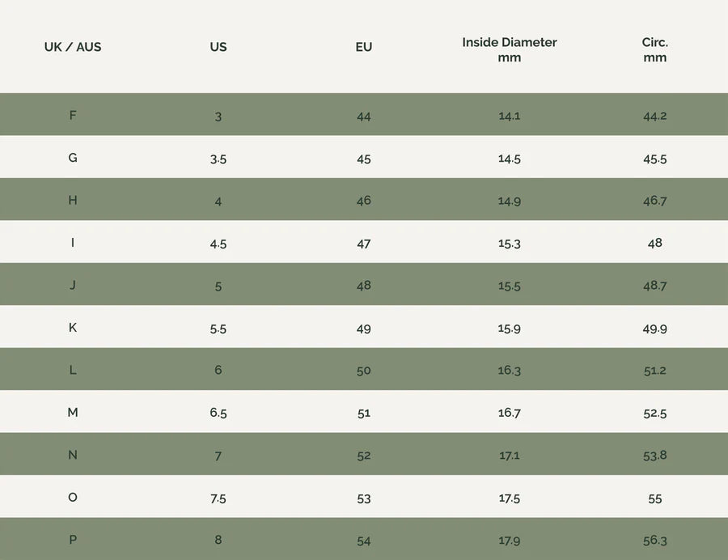
Task: Select UK size F cell
Action: click(73, 115)
